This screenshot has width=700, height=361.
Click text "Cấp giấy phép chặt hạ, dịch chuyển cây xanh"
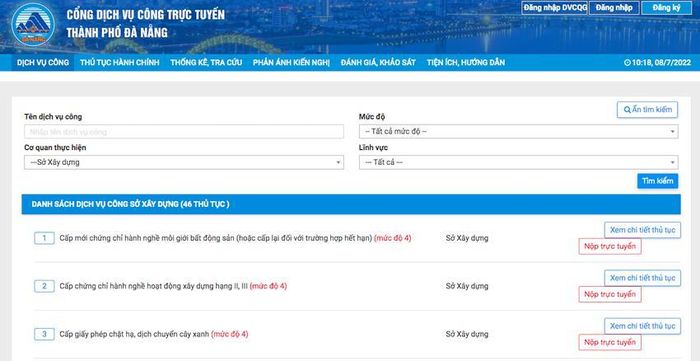(x=134, y=334)
